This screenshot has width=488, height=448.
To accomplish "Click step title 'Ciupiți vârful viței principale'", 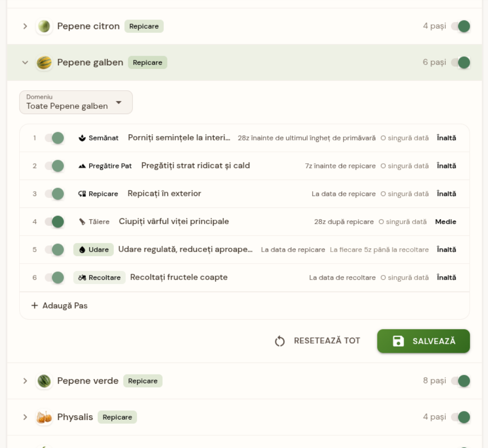I will point(174,221).
